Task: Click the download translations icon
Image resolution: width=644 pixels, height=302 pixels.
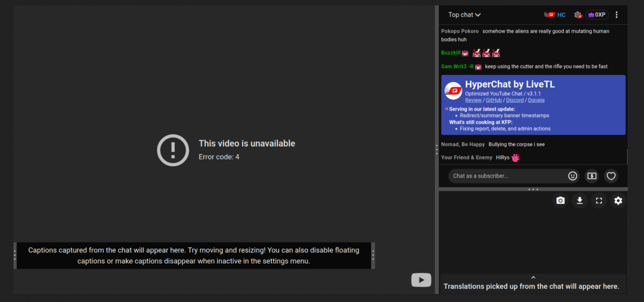Action: point(580,201)
